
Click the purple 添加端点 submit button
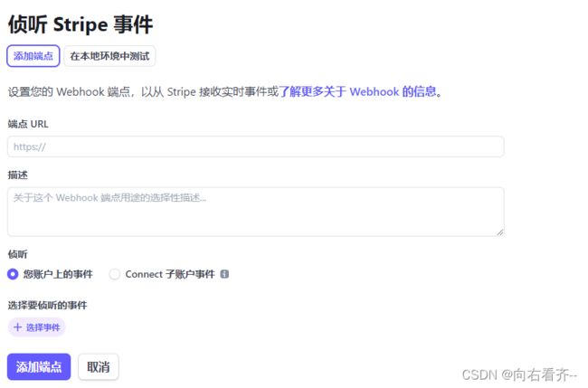pyautogui.click(x=39, y=366)
